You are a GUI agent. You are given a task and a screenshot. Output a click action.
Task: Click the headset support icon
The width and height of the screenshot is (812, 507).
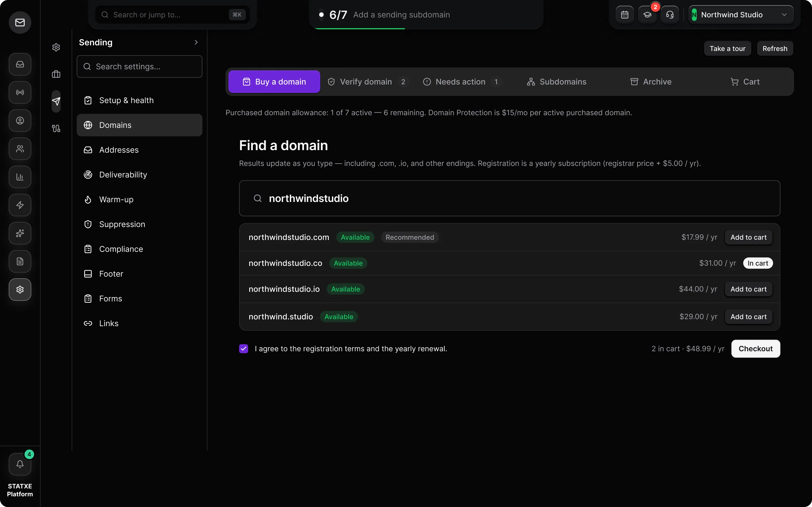coord(669,15)
